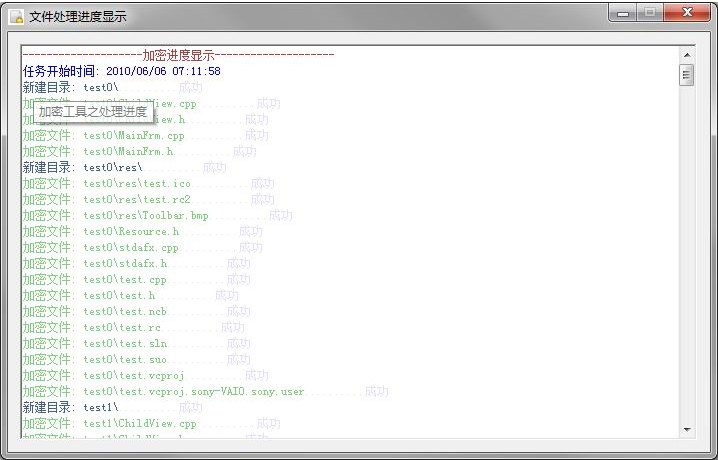Select the test0\stdafx.h line
The width and height of the screenshot is (718, 460).
(x=137, y=264)
